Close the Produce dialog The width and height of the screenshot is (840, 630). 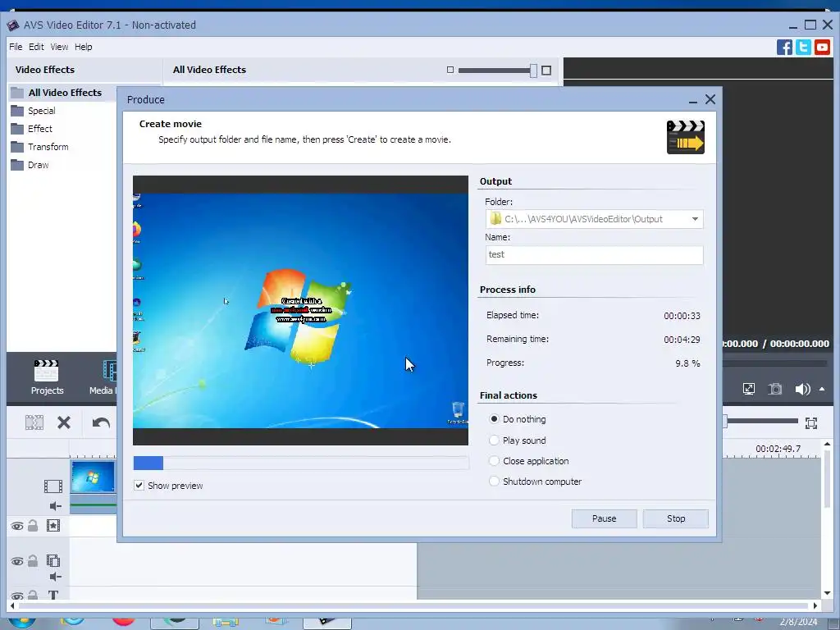710,99
